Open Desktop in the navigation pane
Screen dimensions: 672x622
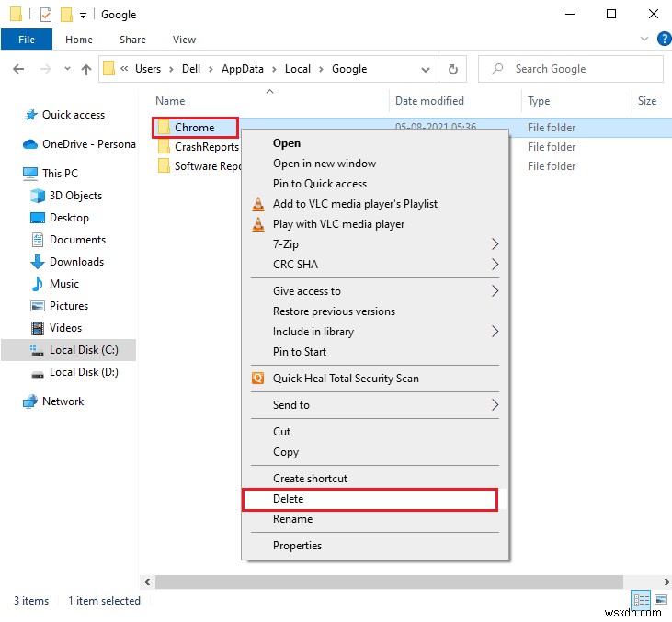click(x=69, y=218)
